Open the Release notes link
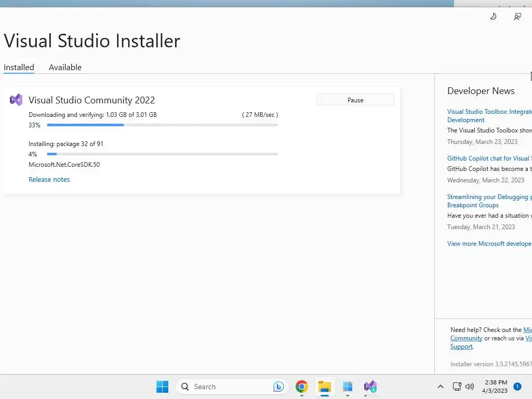Screen dimensions: 532x399 [49, 179]
